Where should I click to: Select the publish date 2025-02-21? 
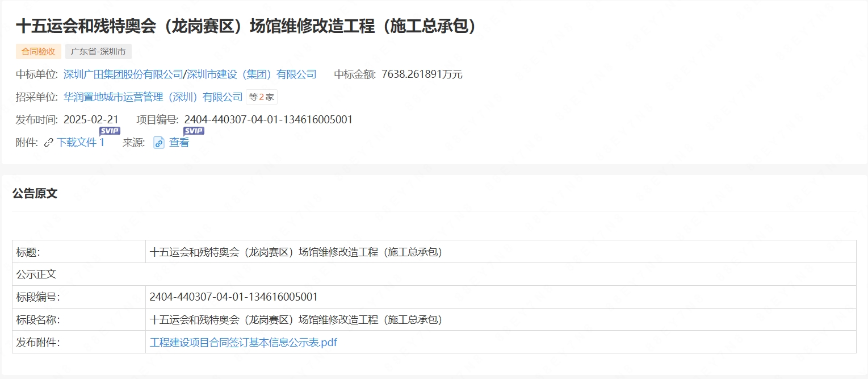coord(91,120)
